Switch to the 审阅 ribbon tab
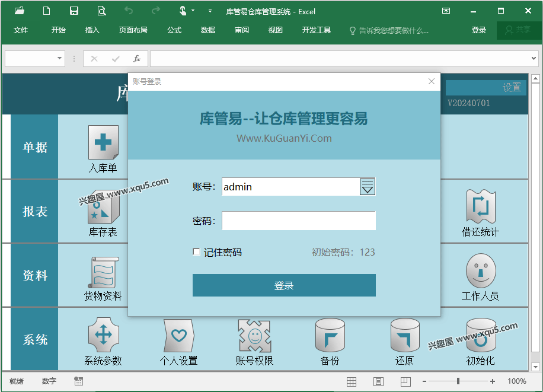 click(242, 30)
